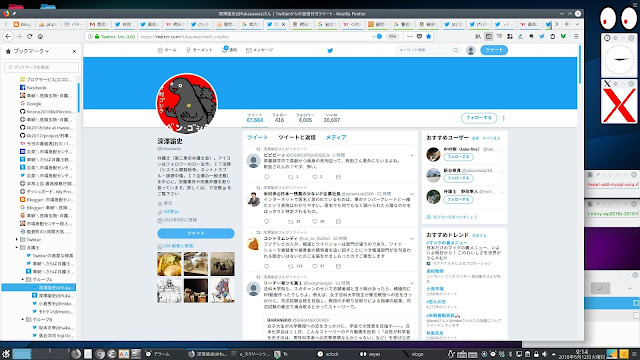This screenshot has width=640, height=360.
Task: Open the Firefox hamburger menu
Action: click(576, 36)
